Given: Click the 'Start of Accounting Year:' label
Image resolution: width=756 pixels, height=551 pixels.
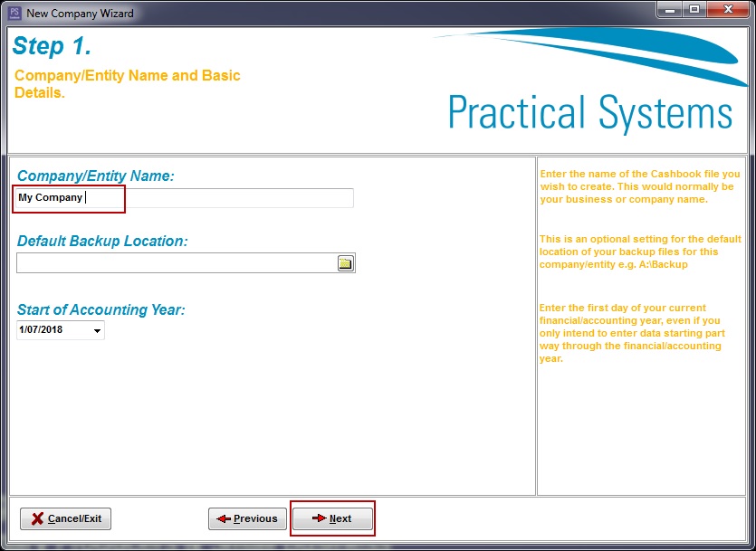Looking at the screenshot, I should point(101,309).
